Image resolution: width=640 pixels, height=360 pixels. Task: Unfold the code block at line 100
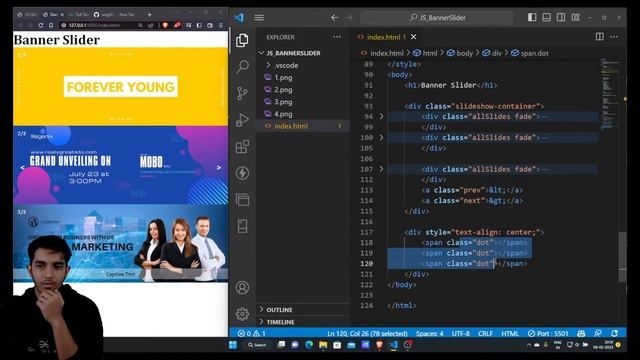pyautogui.click(x=381, y=138)
